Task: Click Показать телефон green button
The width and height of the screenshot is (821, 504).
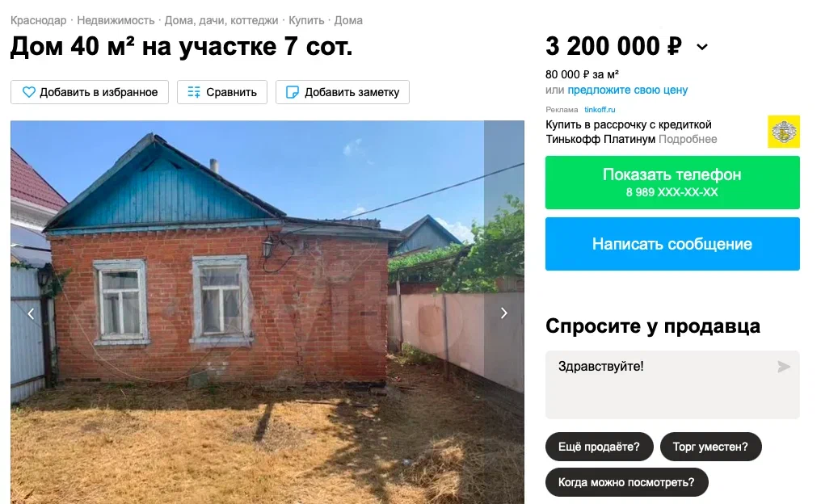Action: (672, 183)
